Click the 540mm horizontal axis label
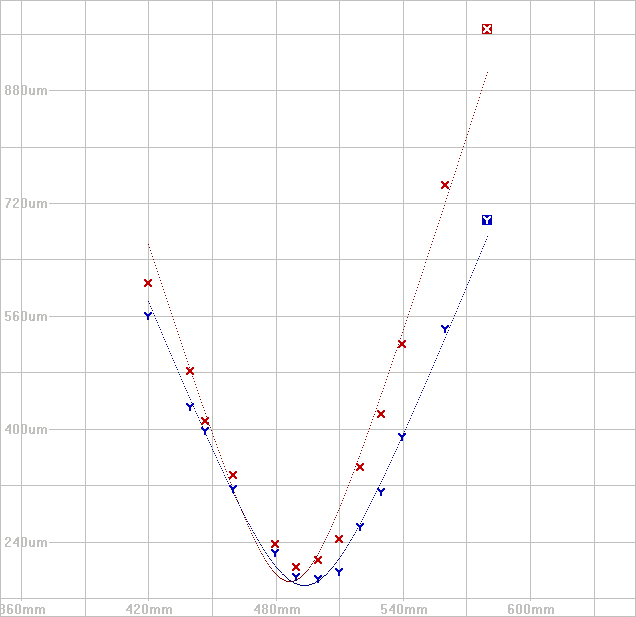Screen dimensions: 636x617 point(404,609)
